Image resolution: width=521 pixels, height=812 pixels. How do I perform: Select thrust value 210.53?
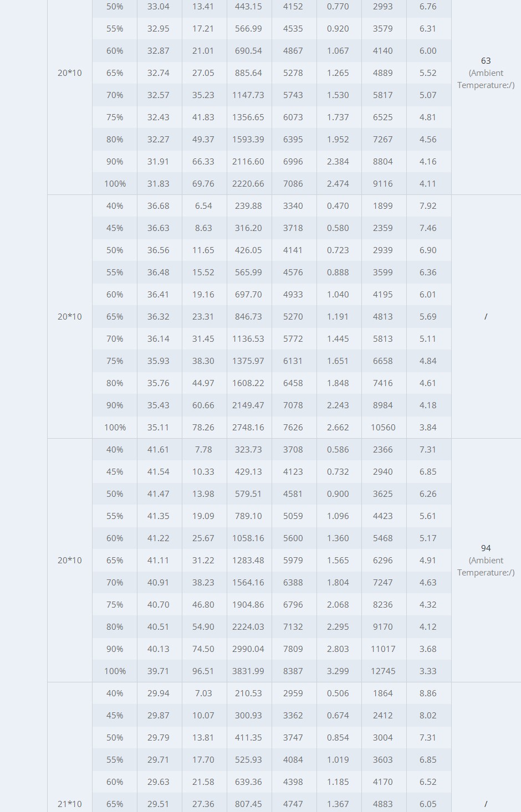(x=248, y=693)
